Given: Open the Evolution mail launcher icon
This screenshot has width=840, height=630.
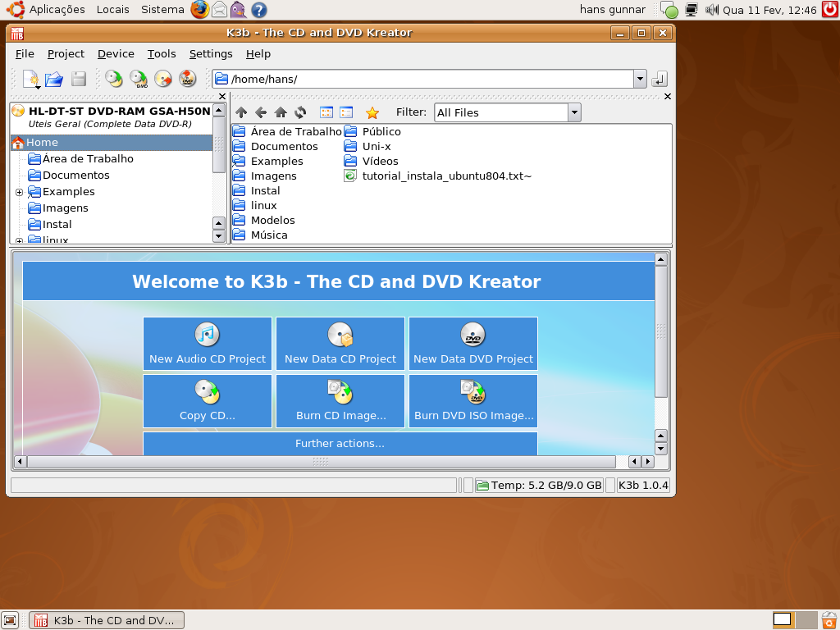Looking at the screenshot, I should tap(220, 9).
